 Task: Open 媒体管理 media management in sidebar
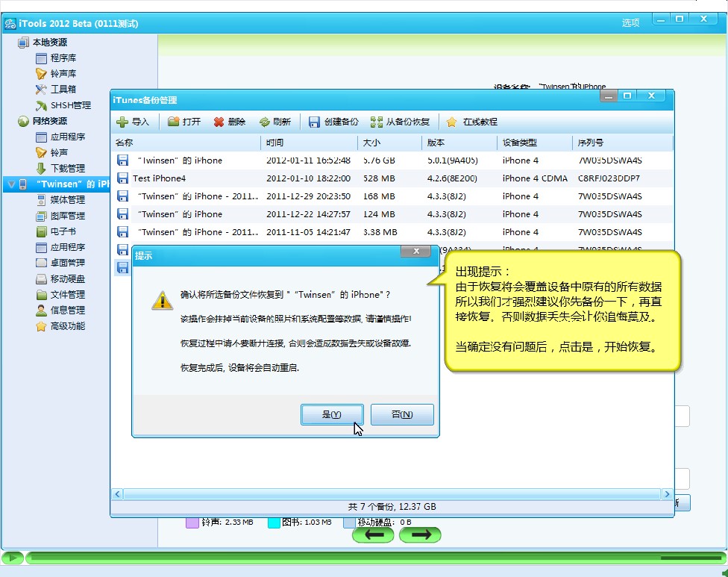pos(60,200)
